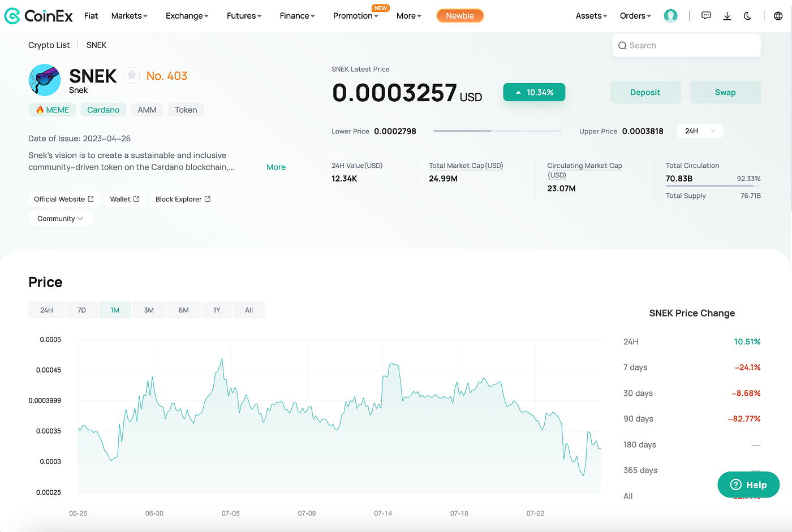
Task: Open the 24H price range dropdown
Action: (x=700, y=131)
